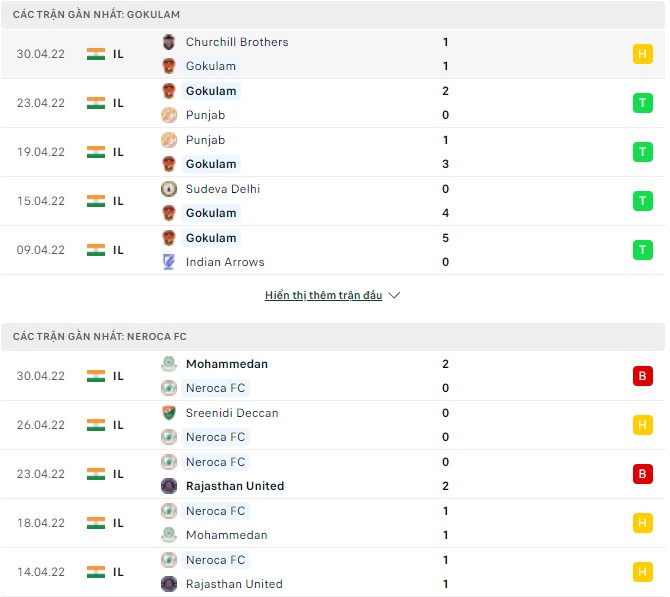Image resolution: width=670 pixels, height=597 pixels.
Task: Expand more matches via Hiển thị thêm trận đấu
Action: [323, 296]
